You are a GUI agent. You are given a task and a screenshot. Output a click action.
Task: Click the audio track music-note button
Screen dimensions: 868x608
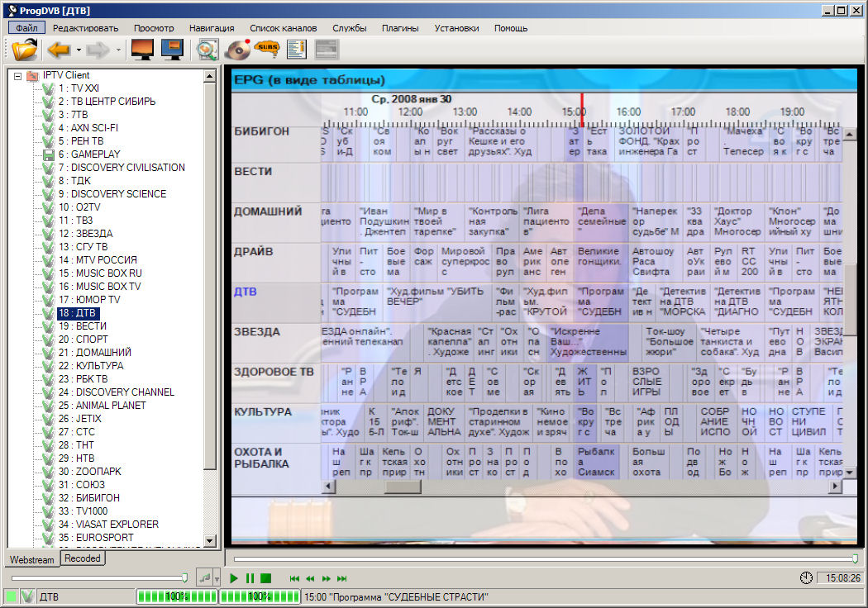click(x=205, y=578)
